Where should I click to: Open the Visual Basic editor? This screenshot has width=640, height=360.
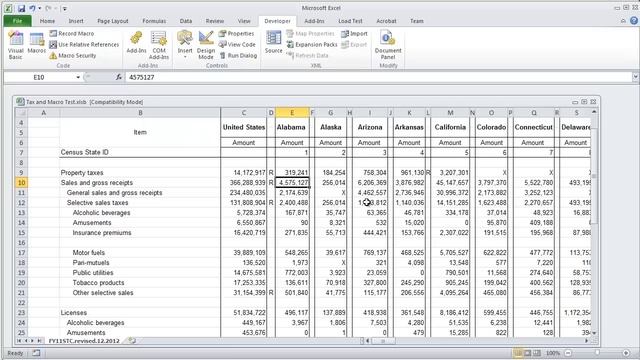click(16, 45)
